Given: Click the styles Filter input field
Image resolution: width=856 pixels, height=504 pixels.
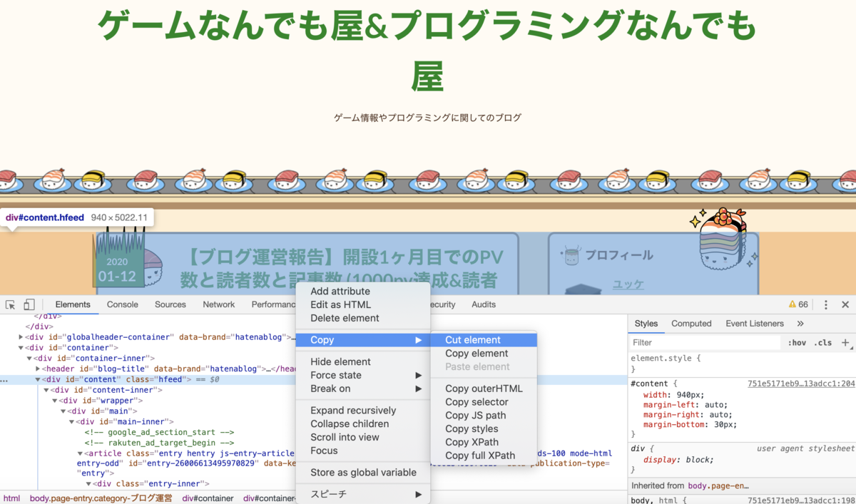Looking at the screenshot, I should pos(705,343).
